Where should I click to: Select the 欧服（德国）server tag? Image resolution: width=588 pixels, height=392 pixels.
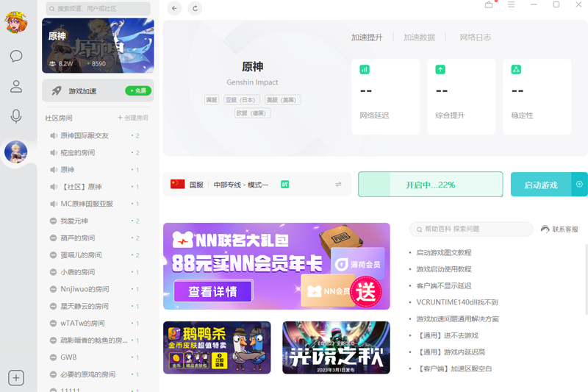coord(252,113)
